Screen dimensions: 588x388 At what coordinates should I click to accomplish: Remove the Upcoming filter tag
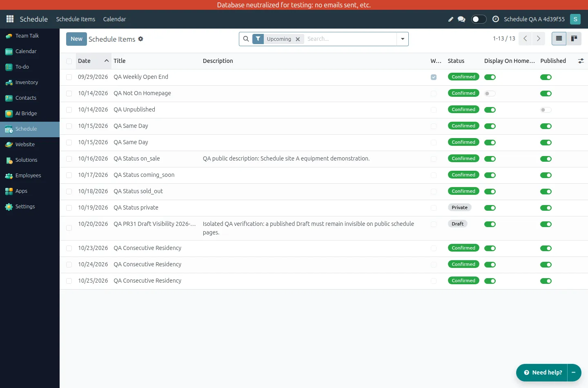[x=298, y=39]
